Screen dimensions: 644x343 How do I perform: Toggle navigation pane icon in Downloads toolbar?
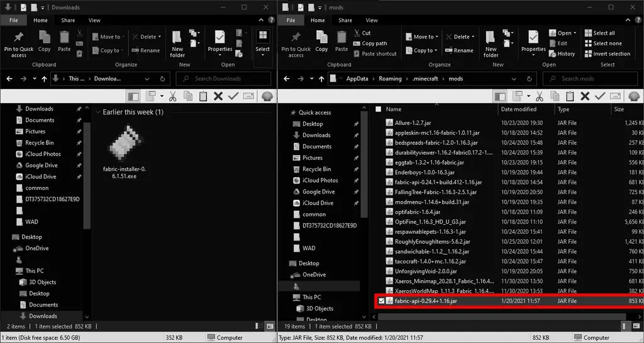pyautogui.click(x=133, y=96)
